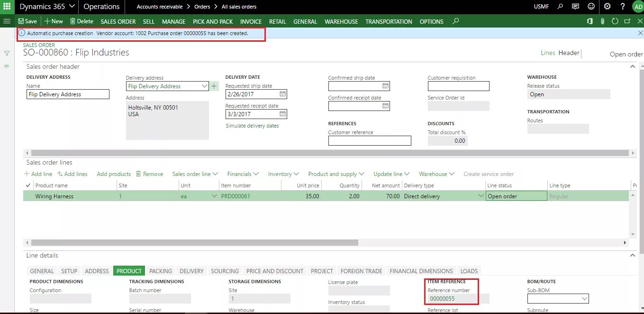Click the AD user avatar
Screen dimensions: 644x314
tap(638, 7)
